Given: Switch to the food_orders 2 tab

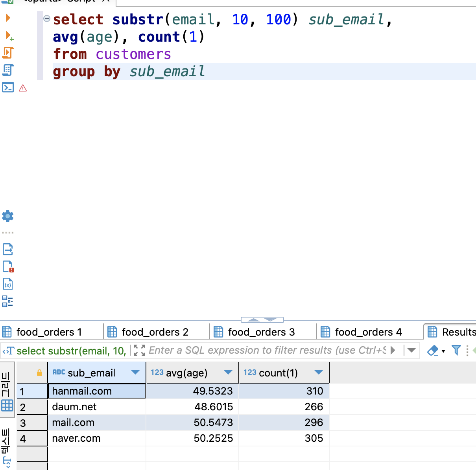Looking at the screenshot, I should coord(157,332).
